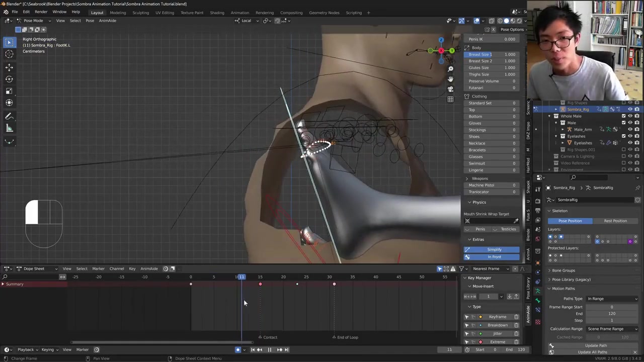Open the Pose Mode selector dropdown

[x=33, y=21]
